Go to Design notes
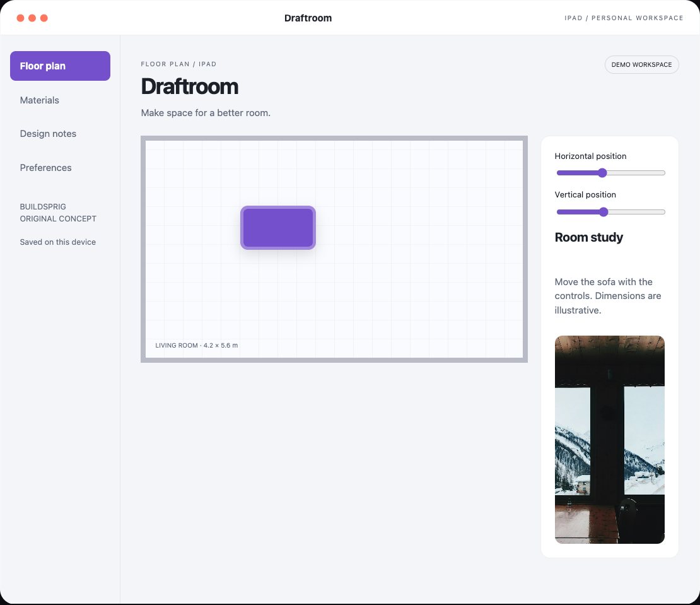This screenshot has width=700, height=605. tap(48, 134)
